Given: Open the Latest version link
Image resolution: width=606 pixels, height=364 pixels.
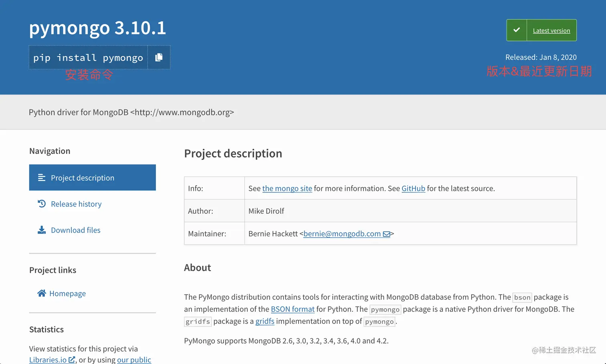Looking at the screenshot, I should [x=551, y=30].
